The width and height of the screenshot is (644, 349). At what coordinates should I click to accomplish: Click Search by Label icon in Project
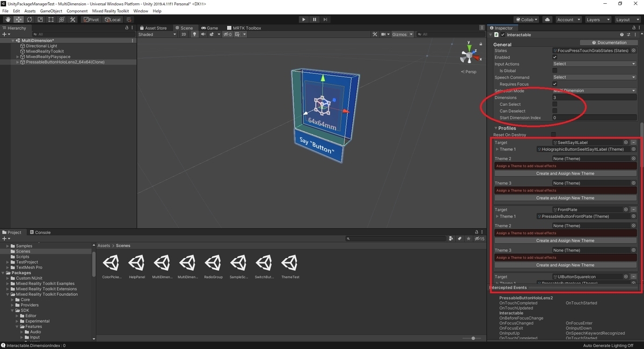459,238
